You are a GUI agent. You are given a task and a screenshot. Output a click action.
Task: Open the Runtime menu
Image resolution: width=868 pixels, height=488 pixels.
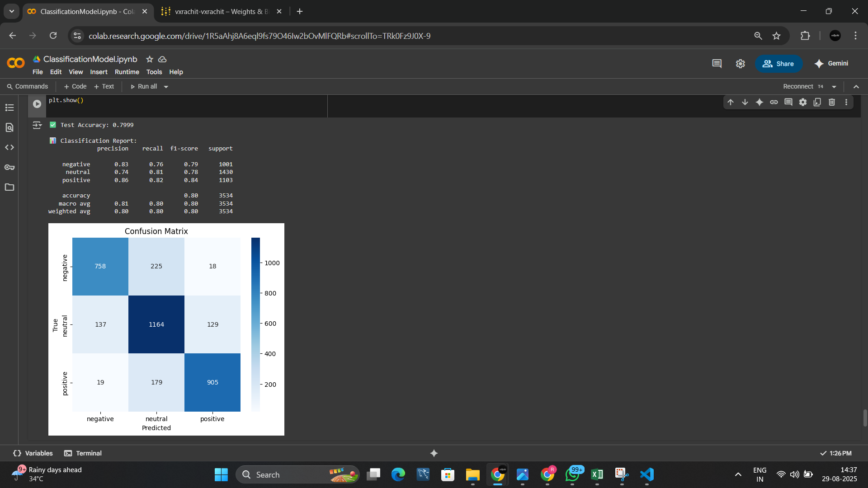(127, 72)
